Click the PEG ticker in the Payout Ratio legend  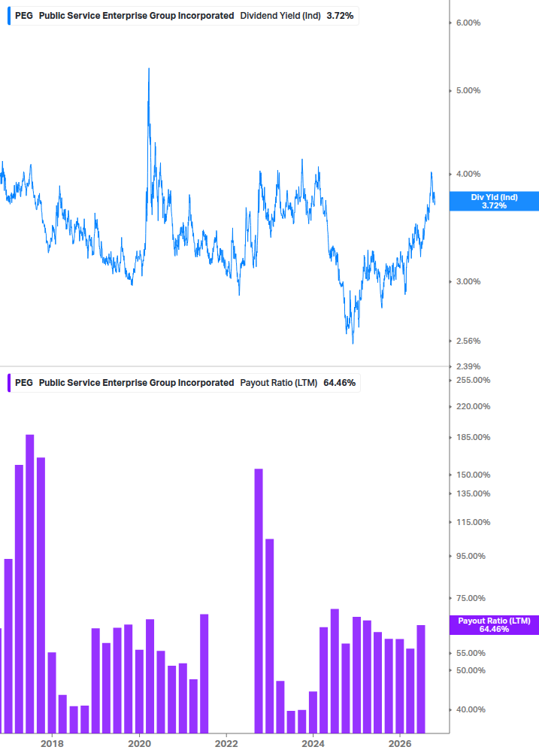24,383
